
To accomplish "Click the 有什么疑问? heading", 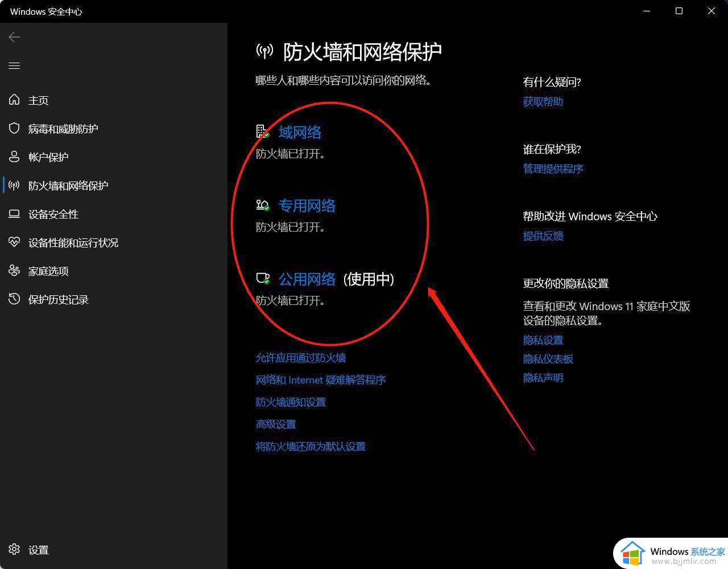I will 552,82.
